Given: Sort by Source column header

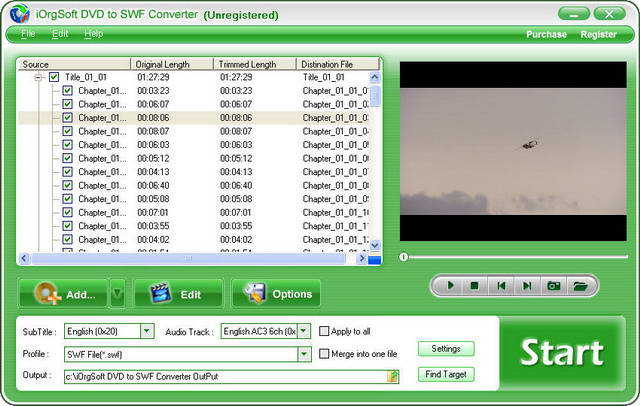Looking at the screenshot, I should point(74,64).
